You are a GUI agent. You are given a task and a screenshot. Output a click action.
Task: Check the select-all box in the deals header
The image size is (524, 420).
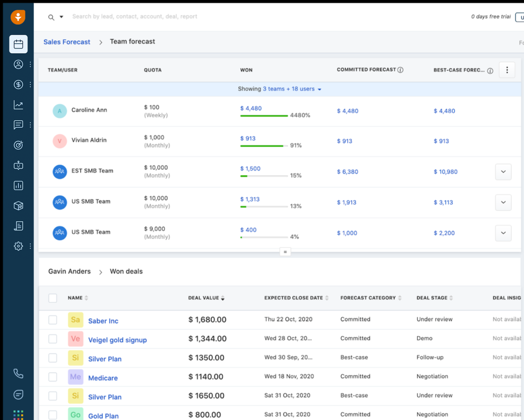tap(52, 298)
